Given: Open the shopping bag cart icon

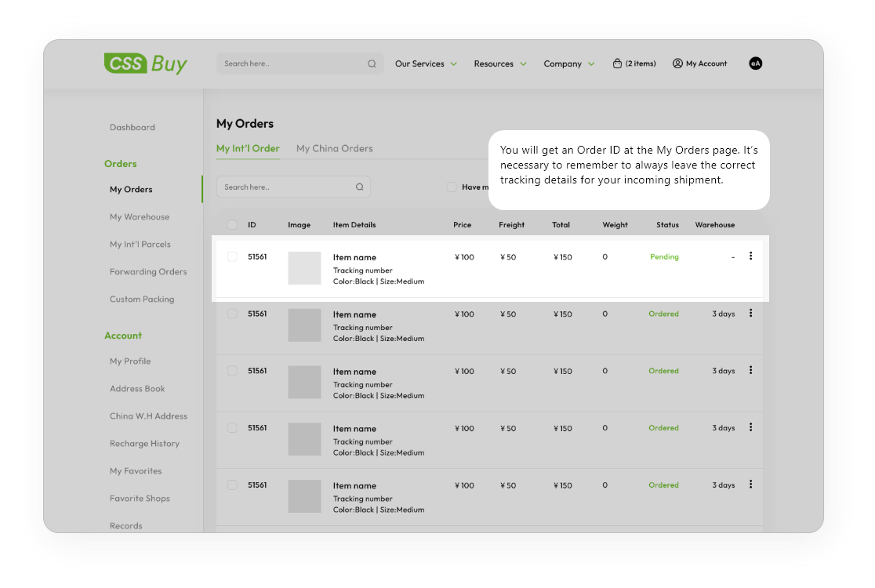Looking at the screenshot, I should click(617, 64).
